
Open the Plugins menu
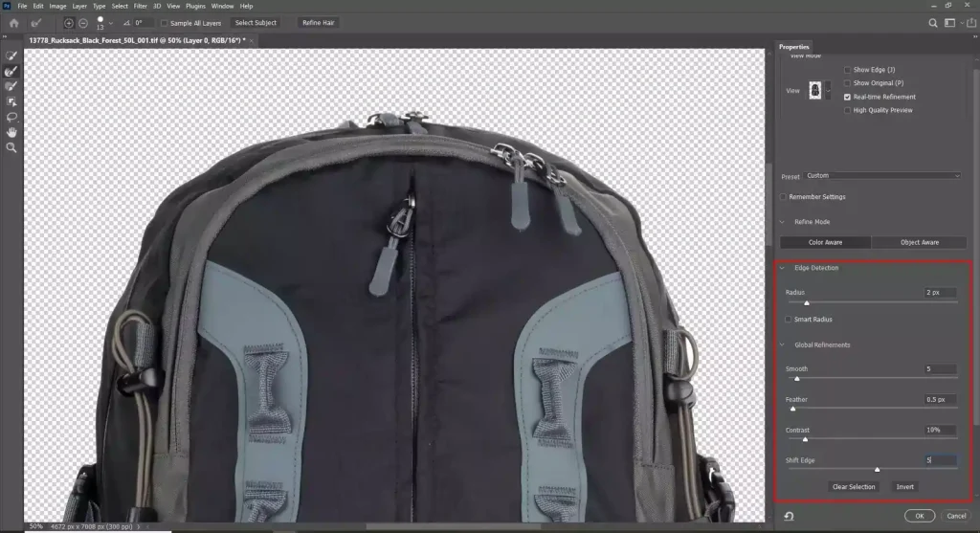(x=195, y=7)
